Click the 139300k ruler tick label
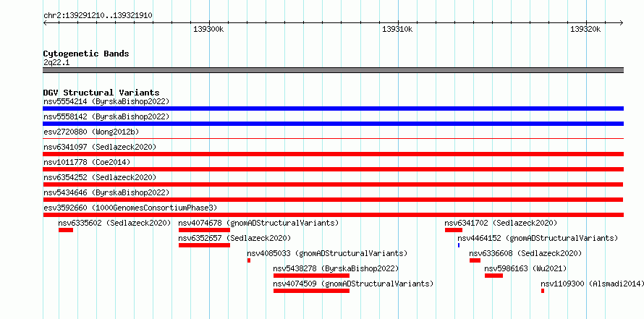Viewport: 644px width, 319px height. click(208, 29)
